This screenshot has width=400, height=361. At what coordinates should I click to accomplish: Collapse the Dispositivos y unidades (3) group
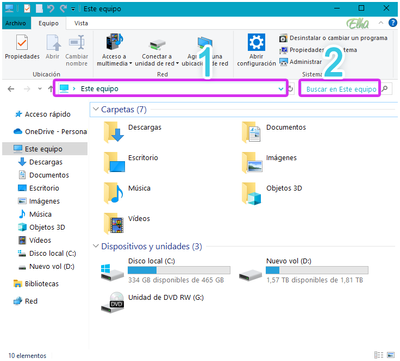pyautogui.click(x=96, y=246)
